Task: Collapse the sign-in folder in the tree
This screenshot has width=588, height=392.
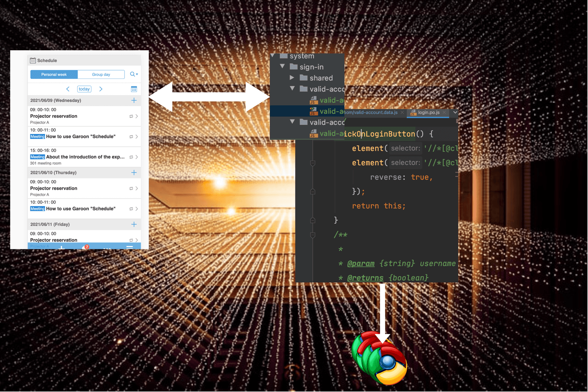Action: point(282,66)
